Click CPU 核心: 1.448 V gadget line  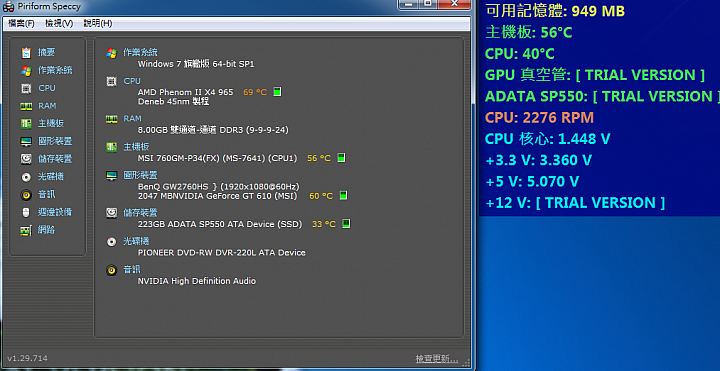[548, 139]
